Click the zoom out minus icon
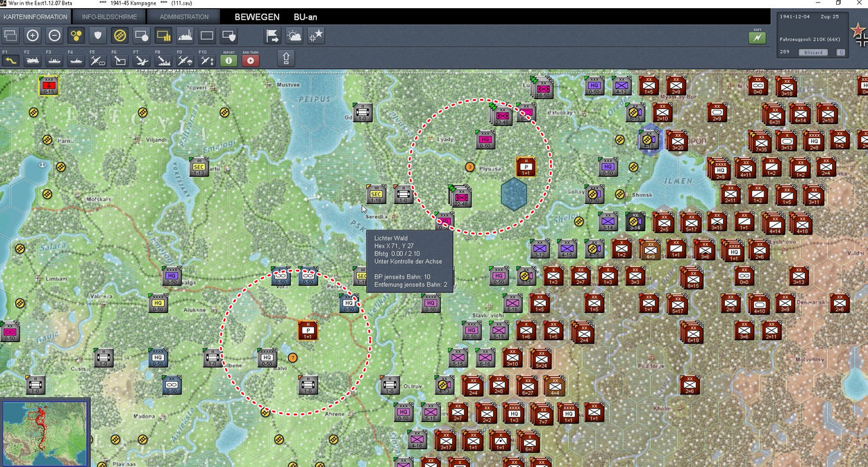This screenshot has height=467, width=868. [x=54, y=35]
